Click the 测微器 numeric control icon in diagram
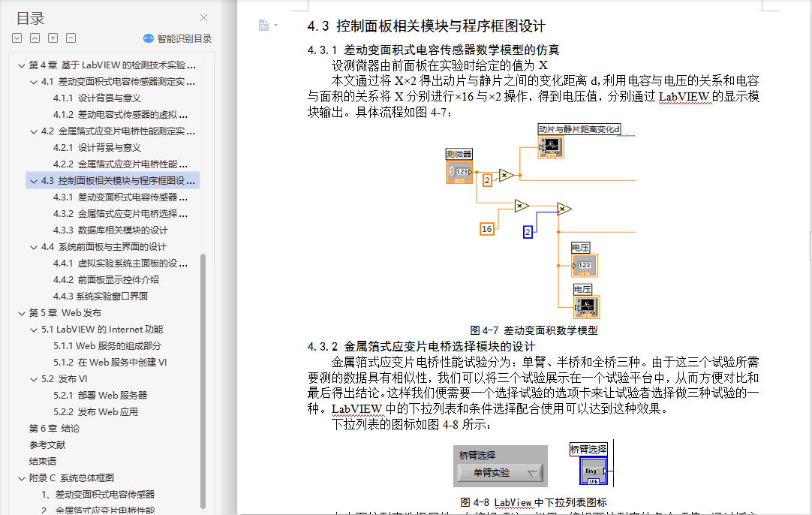This screenshot has height=515, width=812. [x=459, y=172]
